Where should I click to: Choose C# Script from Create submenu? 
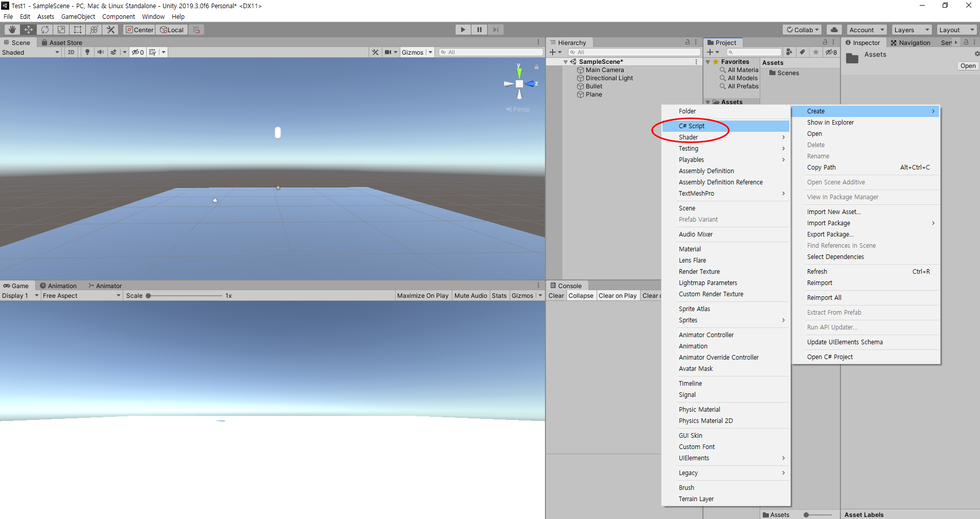[x=725, y=126]
